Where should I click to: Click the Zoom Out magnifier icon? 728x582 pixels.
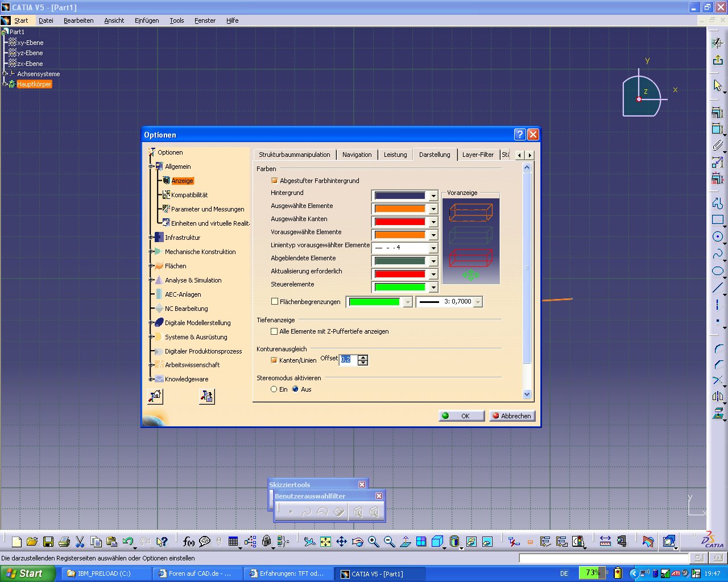tap(389, 542)
